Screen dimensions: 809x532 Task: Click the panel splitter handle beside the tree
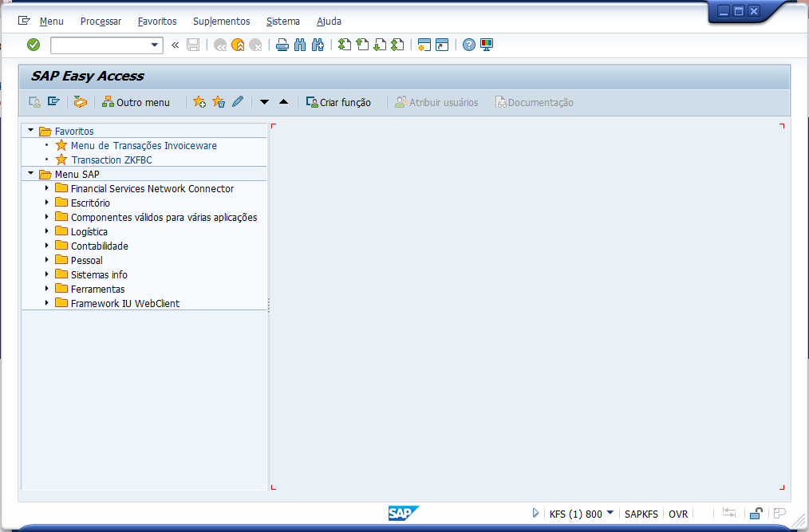269,305
